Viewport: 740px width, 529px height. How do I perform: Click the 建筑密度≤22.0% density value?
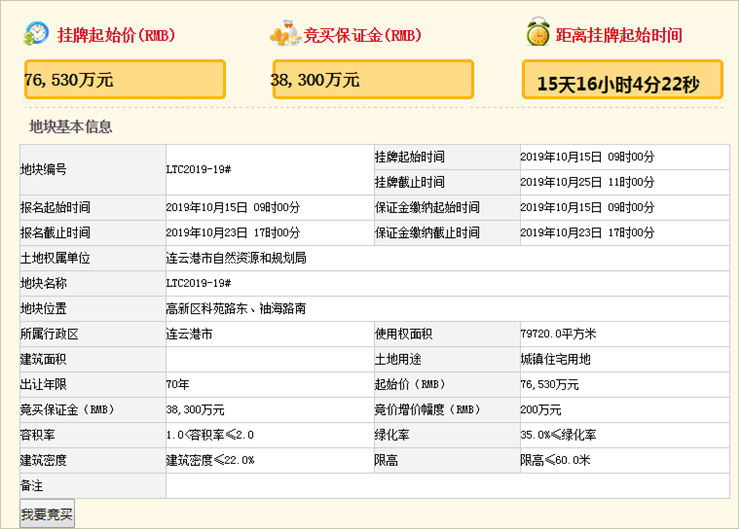210,460
